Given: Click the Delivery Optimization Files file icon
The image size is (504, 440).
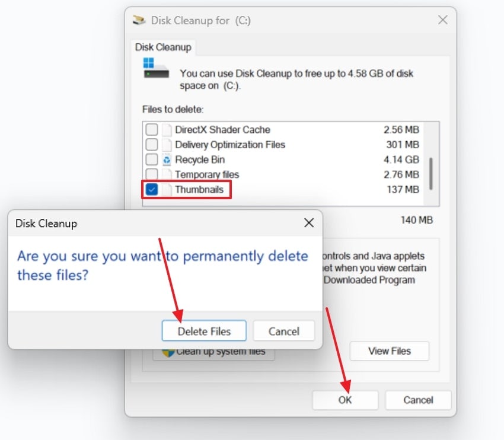Looking at the screenshot, I should pos(167,145).
